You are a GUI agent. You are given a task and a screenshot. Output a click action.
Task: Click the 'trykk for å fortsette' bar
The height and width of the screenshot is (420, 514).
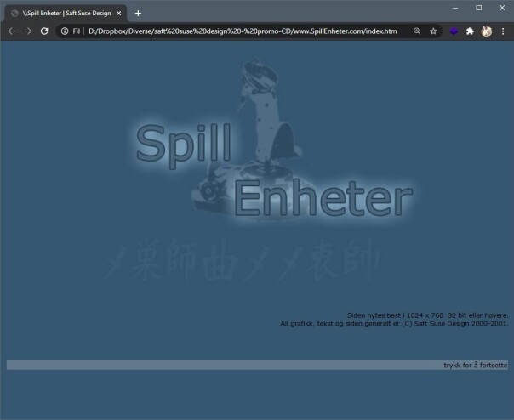pyautogui.click(x=257, y=365)
